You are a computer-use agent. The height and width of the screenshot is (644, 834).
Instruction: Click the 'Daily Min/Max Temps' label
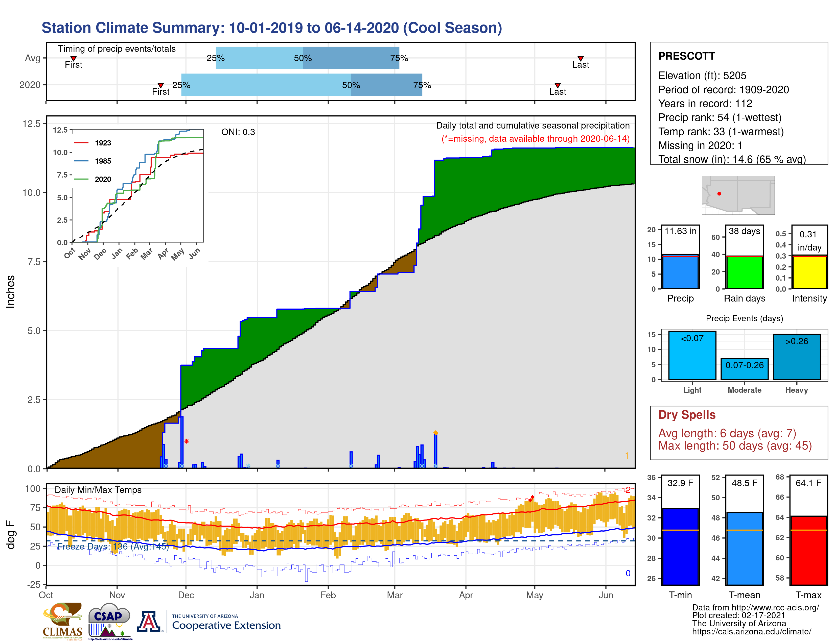tap(98, 490)
